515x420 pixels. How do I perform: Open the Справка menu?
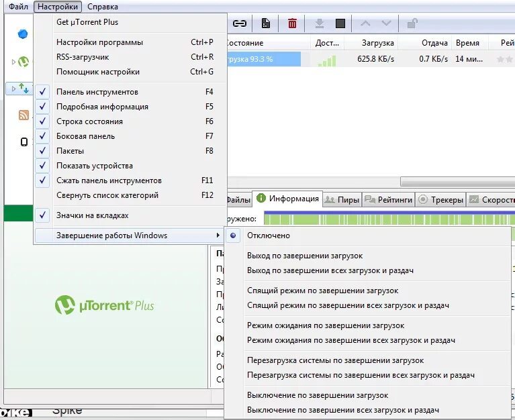pos(103,7)
